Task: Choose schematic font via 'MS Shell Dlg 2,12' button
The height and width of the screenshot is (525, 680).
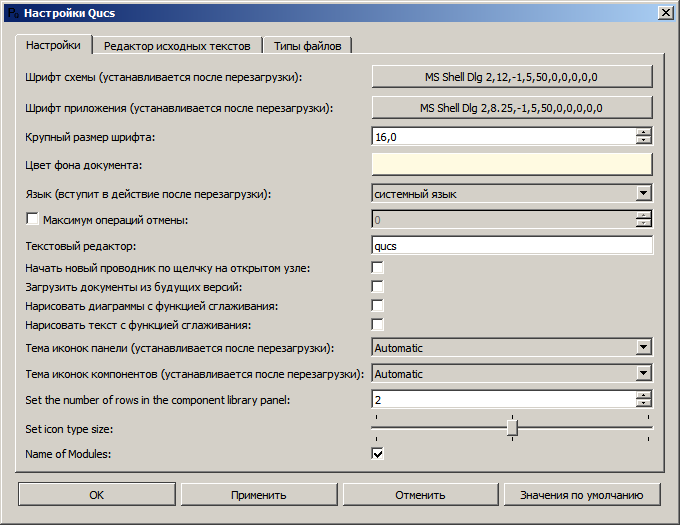Action: 511,77
